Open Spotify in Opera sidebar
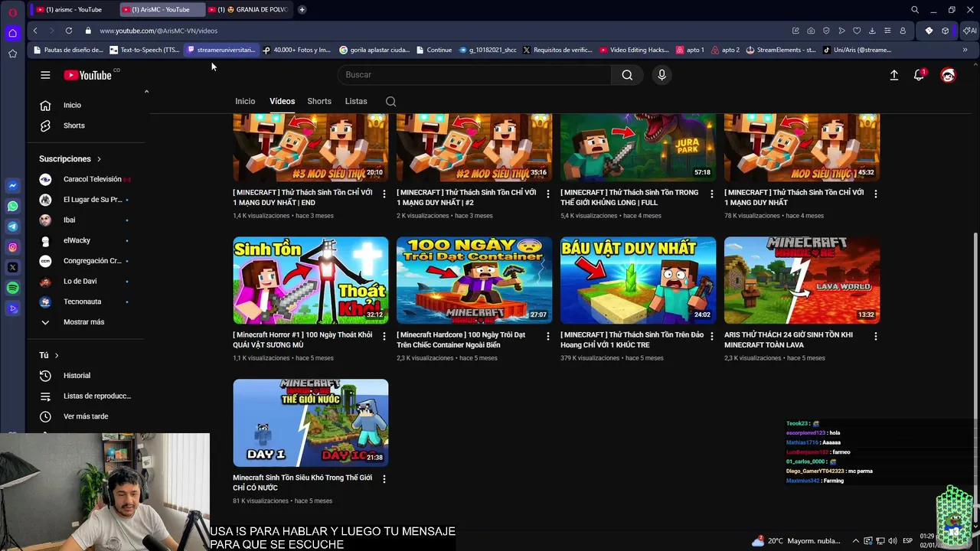Image resolution: width=980 pixels, height=551 pixels. (x=12, y=288)
